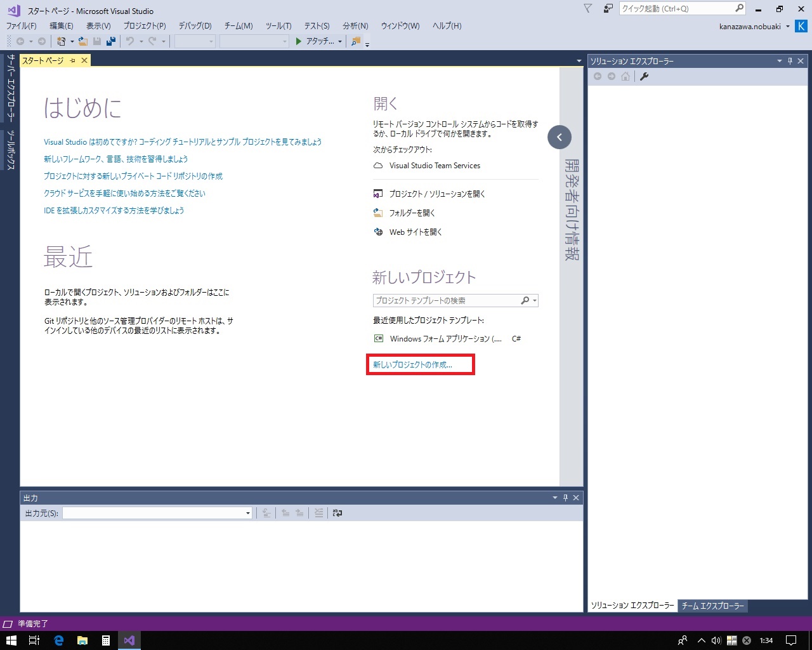Click 新しいフレームワーク、言語、技術を習得しましょう link

tap(115, 159)
